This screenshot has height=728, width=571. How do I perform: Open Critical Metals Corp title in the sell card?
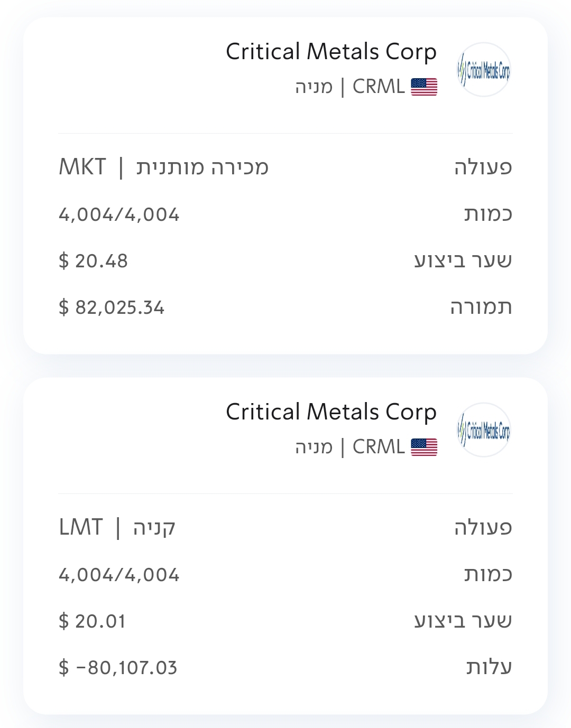pos(331,52)
